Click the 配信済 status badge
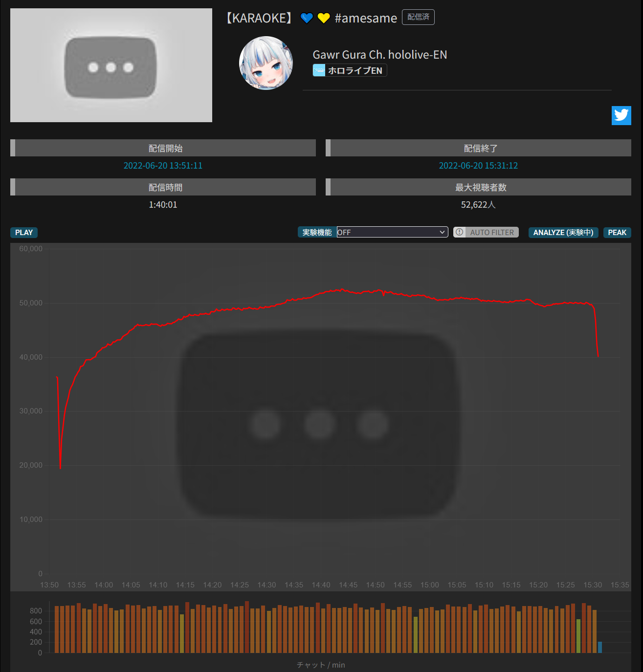The height and width of the screenshot is (672, 643). [418, 17]
